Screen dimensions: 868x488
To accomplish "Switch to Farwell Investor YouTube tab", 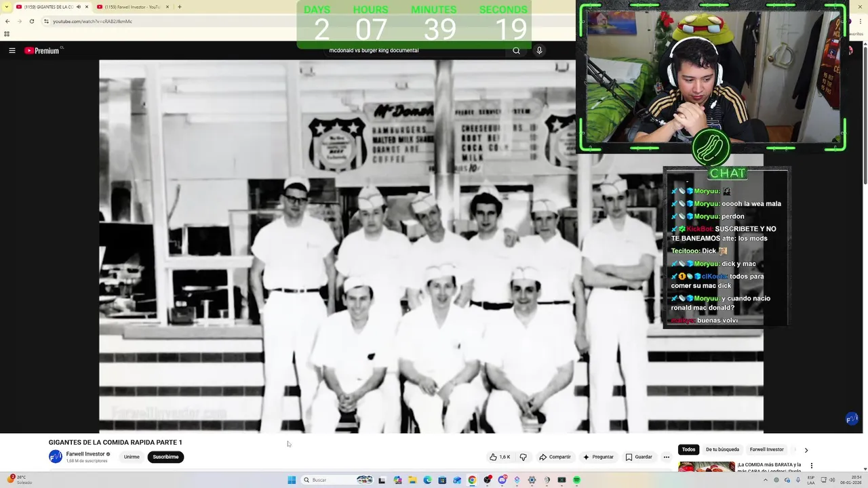I will click(132, 7).
